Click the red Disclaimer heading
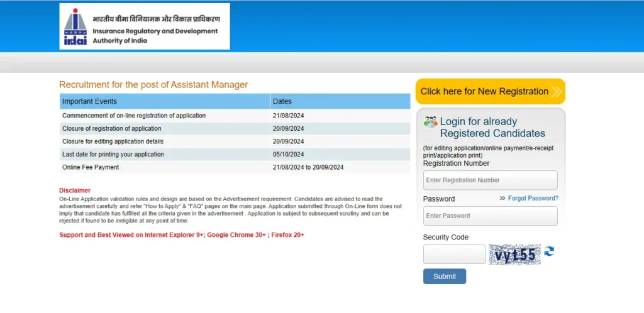Image resolution: width=644 pixels, height=313 pixels. [75, 190]
